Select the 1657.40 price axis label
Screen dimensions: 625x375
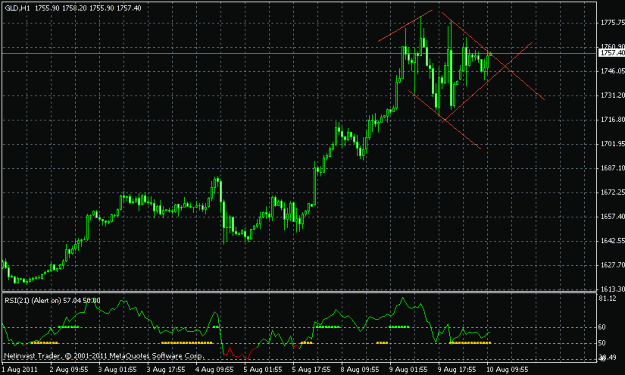[x=613, y=216]
